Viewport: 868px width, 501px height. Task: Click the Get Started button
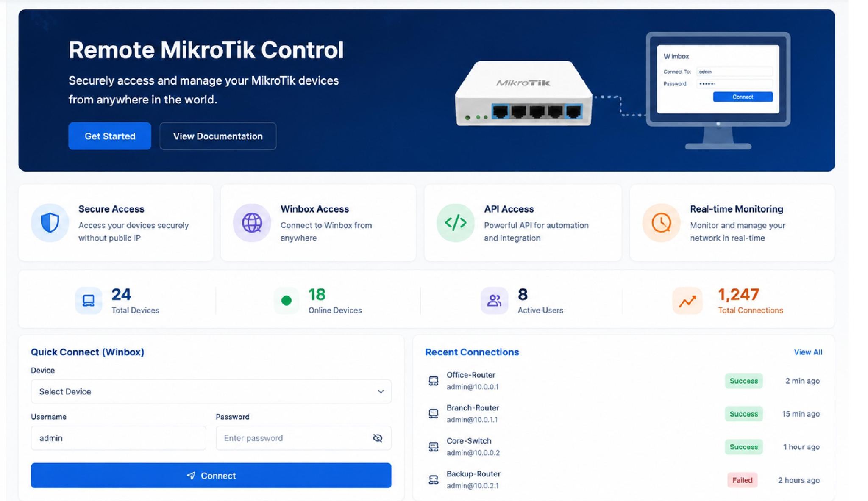(x=110, y=136)
